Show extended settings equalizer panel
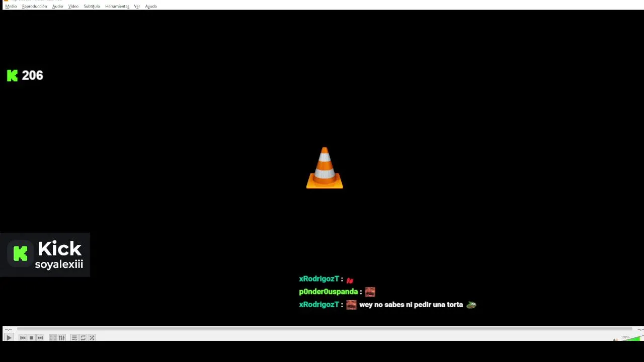This screenshot has width=644, height=362. click(62, 338)
